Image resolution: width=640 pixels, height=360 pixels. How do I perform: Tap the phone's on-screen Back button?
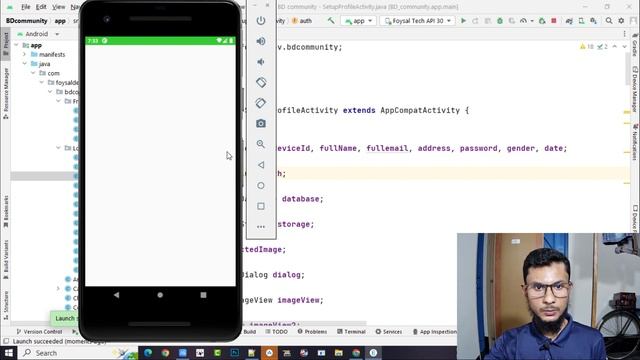[x=117, y=295]
